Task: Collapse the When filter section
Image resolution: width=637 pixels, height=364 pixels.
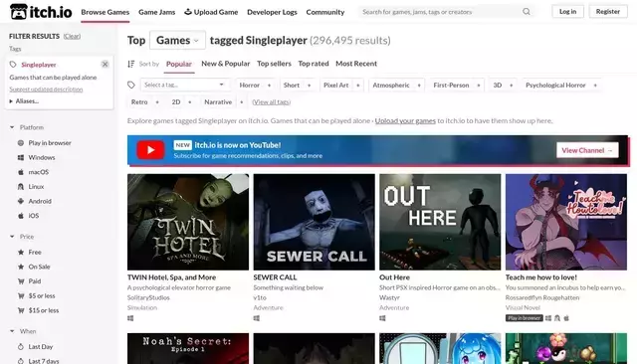Action: (x=23, y=331)
